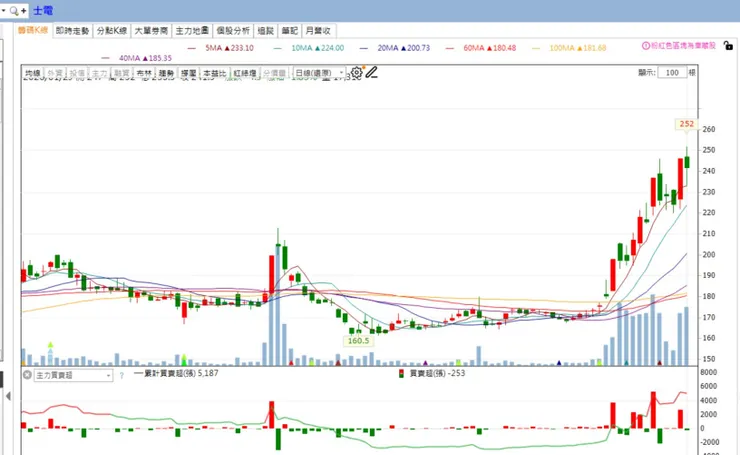740x455 pixels.
Task: Switch to the 分點K線 tab
Action: [112, 31]
